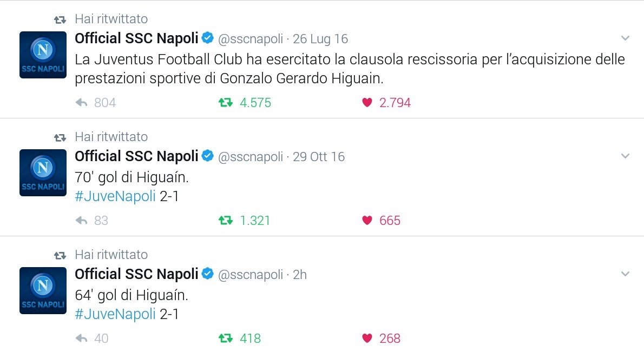Undo retweet on tweet with 4.575 retweets
The height and width of the screenshot is (352, 644).
point(226,103)
